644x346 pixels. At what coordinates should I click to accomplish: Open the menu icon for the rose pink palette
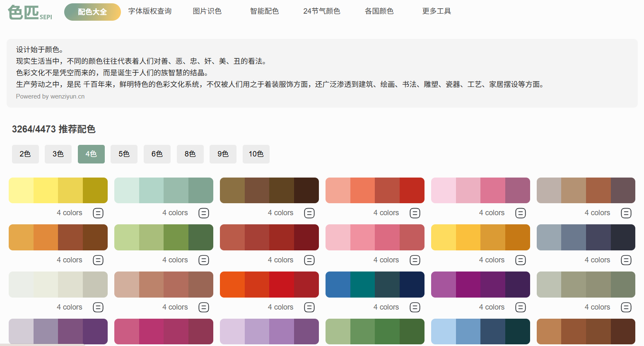(415, 260)
